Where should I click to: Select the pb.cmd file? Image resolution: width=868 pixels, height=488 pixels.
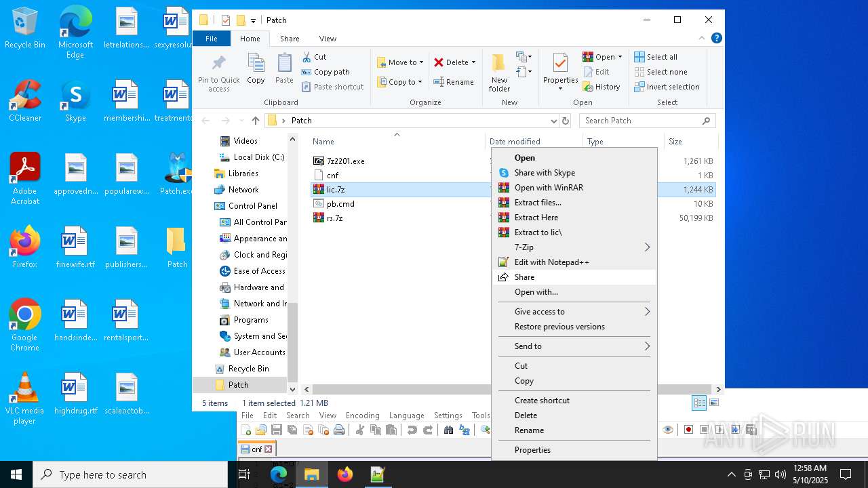340,204
